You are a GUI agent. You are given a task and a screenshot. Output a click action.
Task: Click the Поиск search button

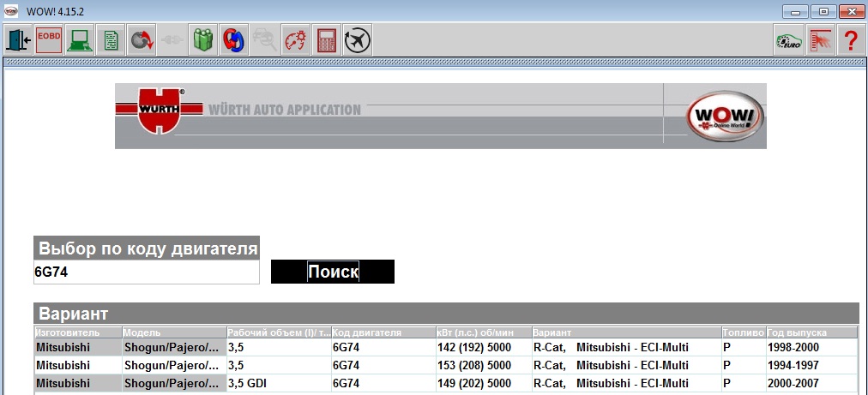point(333,272)
